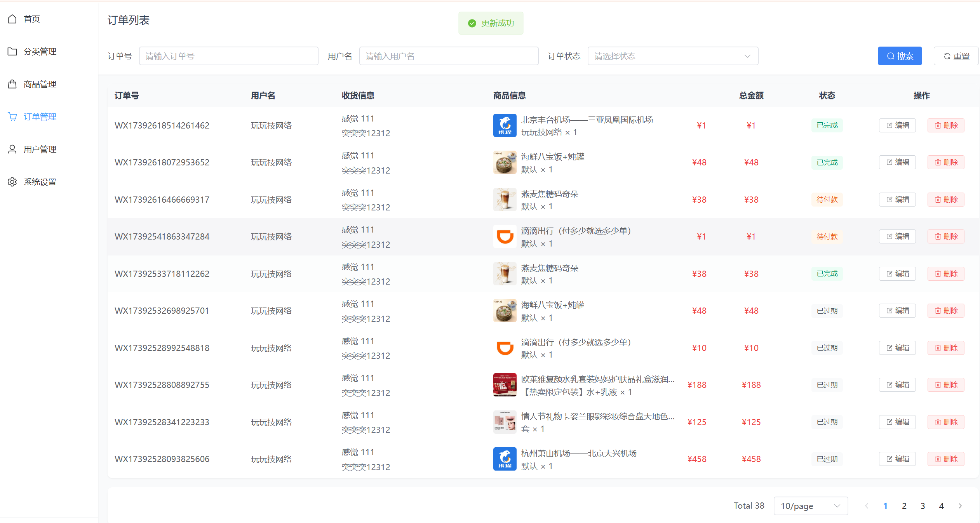Edit order WX17392618514261462
Viewport: 980px width, 523px height.
click(x=897, y=125)
